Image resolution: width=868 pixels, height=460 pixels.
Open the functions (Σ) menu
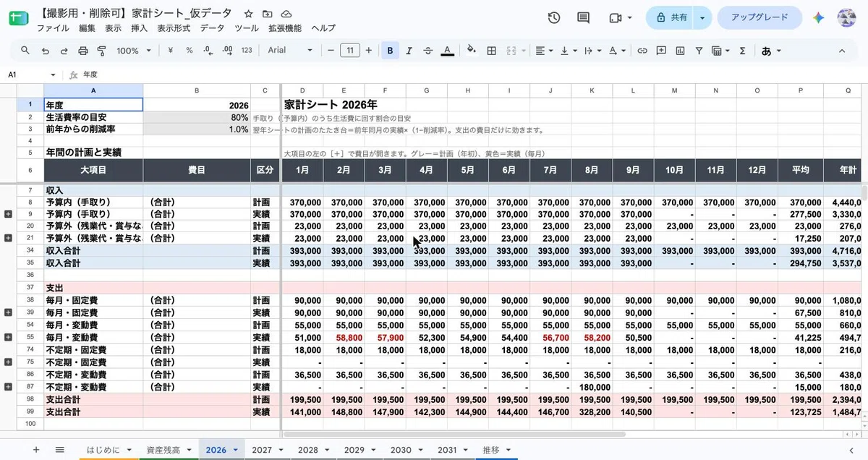coord(742,51)
